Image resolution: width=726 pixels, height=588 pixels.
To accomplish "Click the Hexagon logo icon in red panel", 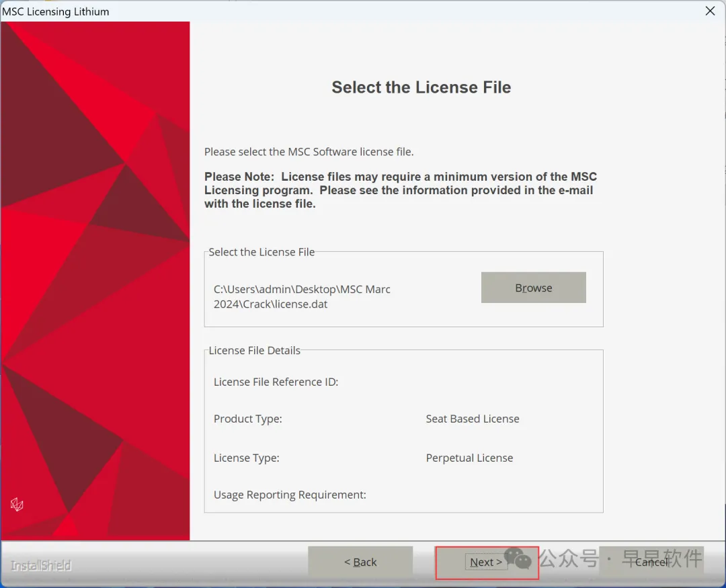I will tap(17, 504).
